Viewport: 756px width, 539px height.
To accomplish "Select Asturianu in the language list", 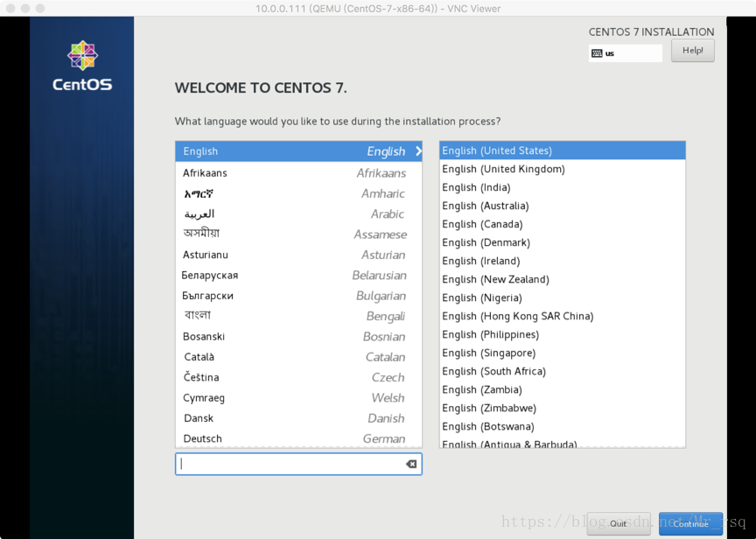I will click(298, 255).
